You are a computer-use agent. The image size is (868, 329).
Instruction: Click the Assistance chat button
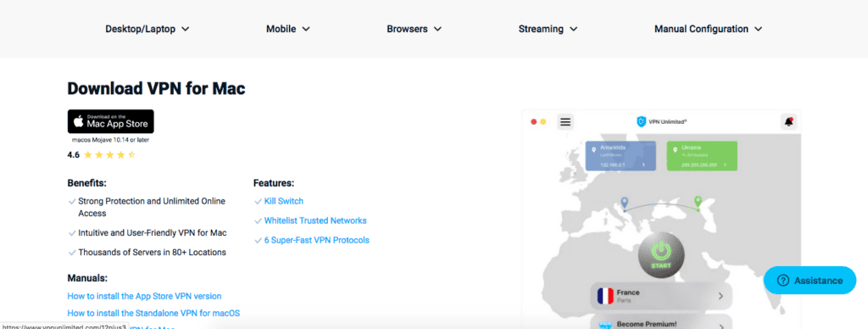(810, 281)
